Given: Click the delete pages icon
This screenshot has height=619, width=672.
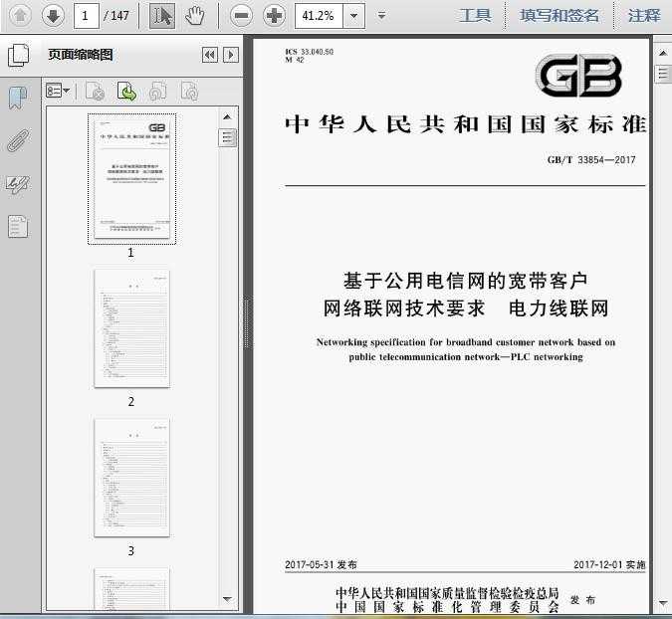Looking at the screenshot, I should [x=95, y=92].
